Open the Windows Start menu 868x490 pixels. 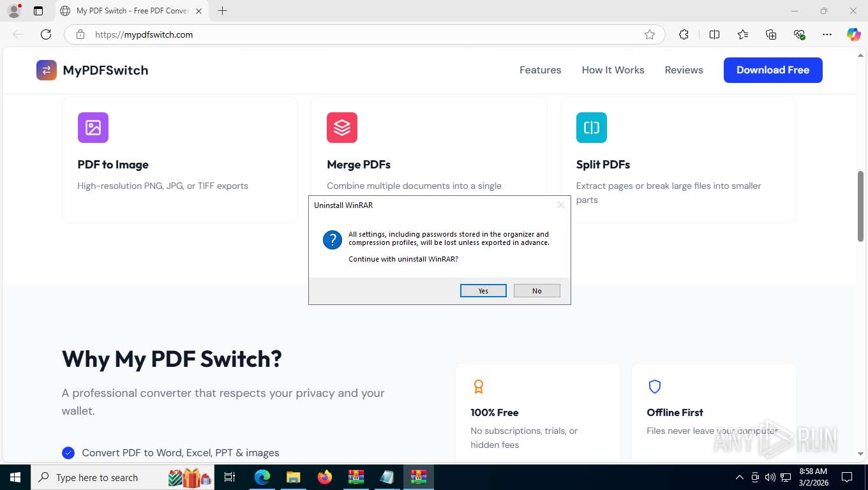(15, 477)
